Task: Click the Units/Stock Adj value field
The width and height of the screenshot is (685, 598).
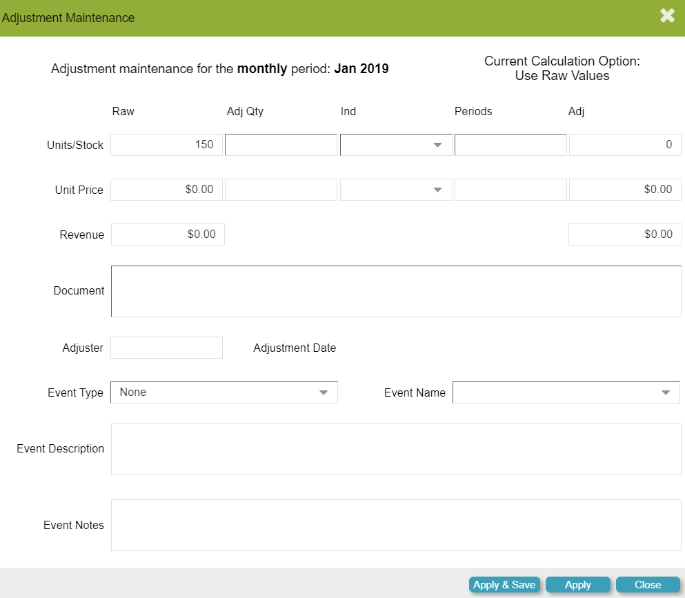Action: point(625,145)
